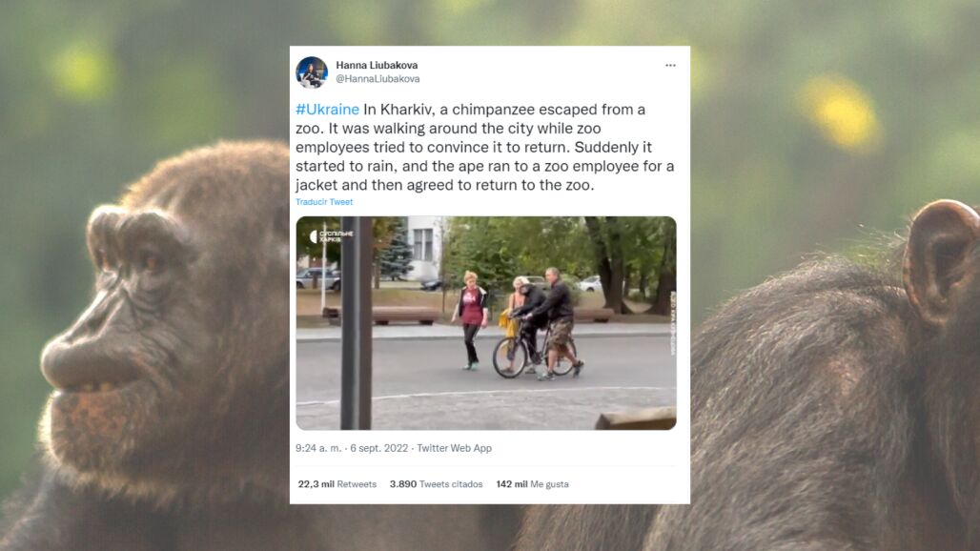View the 3.890 Tweets citados list
The height and width of the screenshot is (551, 980).
[437, 484]
